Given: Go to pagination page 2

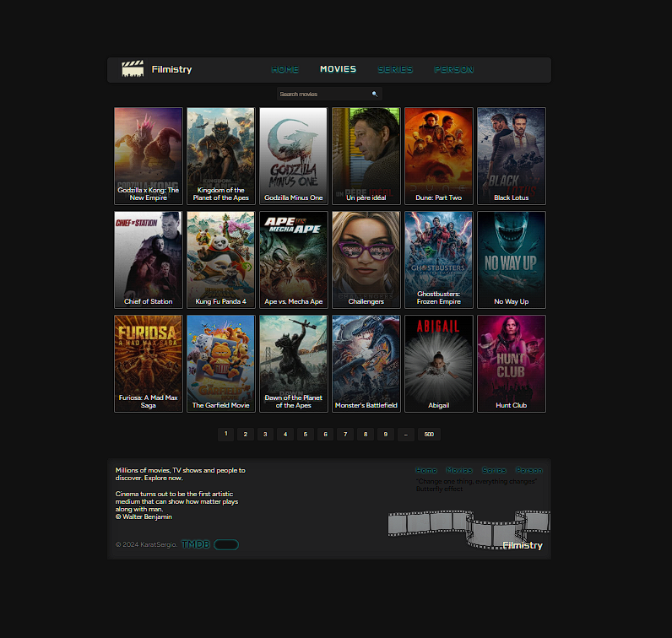Looking at the screenshot, I should 246,434.
